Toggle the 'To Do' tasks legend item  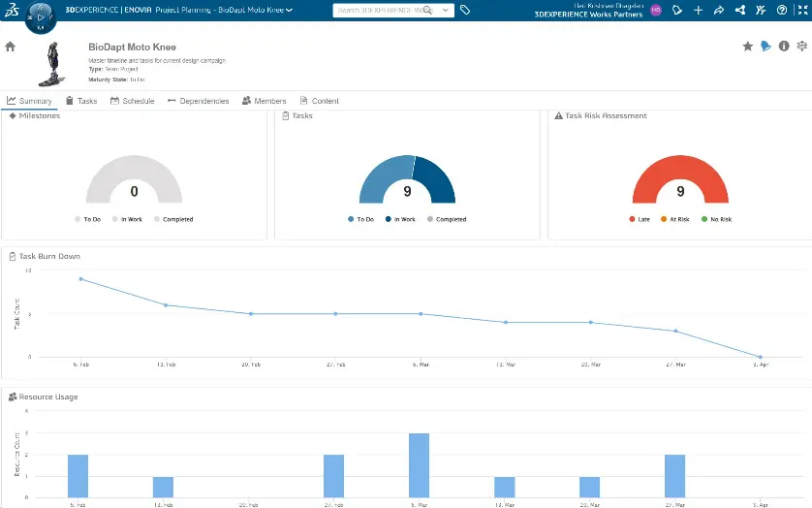click(x=360, y=219)
